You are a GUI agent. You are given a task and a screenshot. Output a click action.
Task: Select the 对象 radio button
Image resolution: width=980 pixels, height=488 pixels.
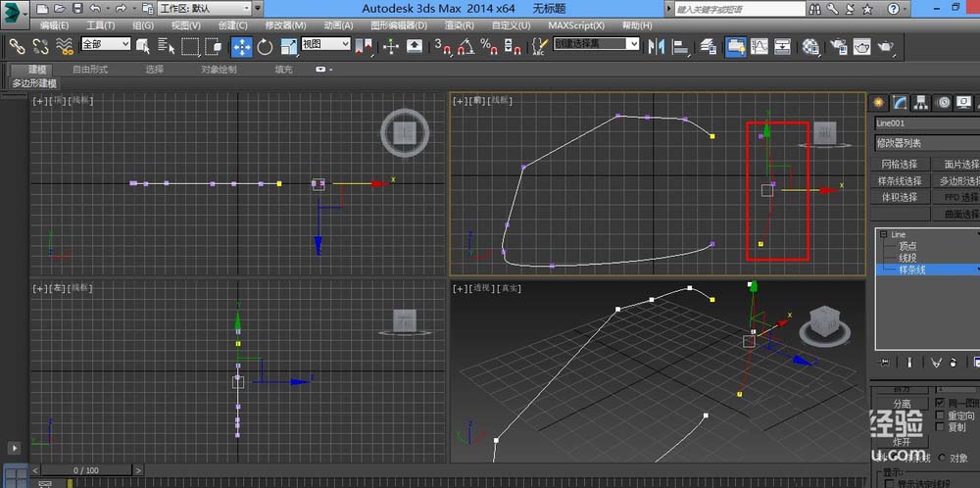(944, 458)
